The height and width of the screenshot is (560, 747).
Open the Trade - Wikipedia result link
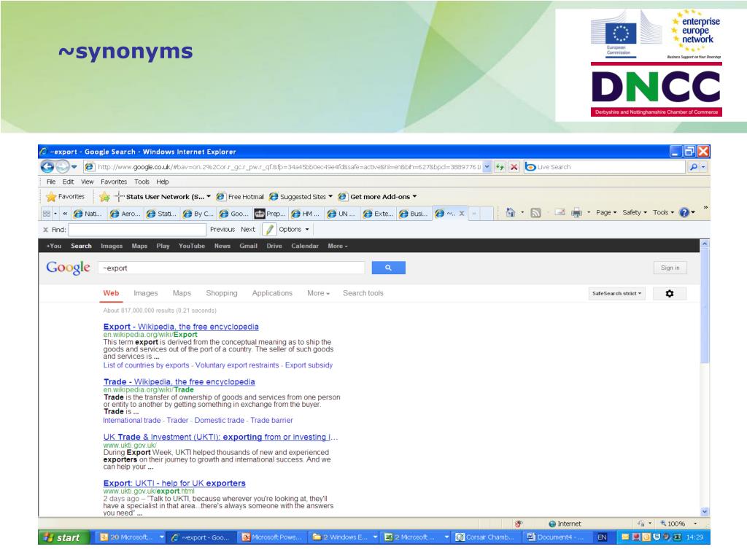click(x=179, y=382)
